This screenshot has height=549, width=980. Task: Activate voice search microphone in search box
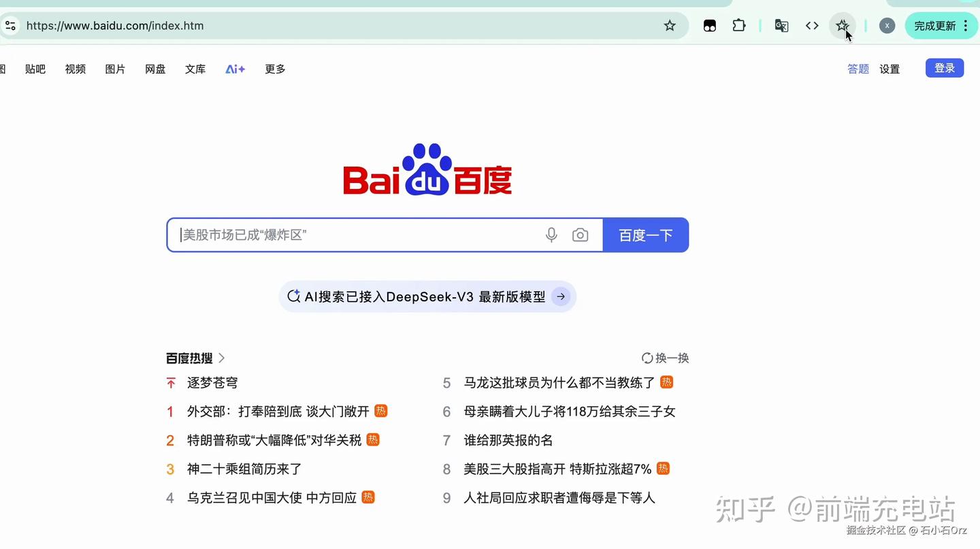551,235
